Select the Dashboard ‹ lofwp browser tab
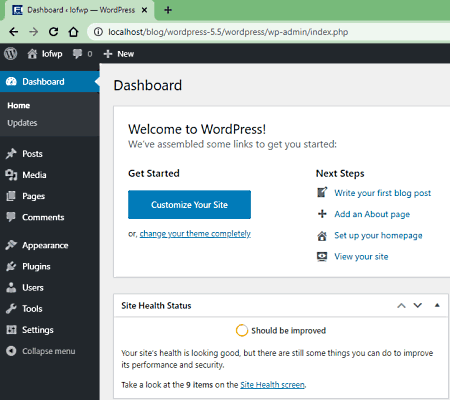The height and width of the screenshot is (400, 450). click(x=79, y=10)
